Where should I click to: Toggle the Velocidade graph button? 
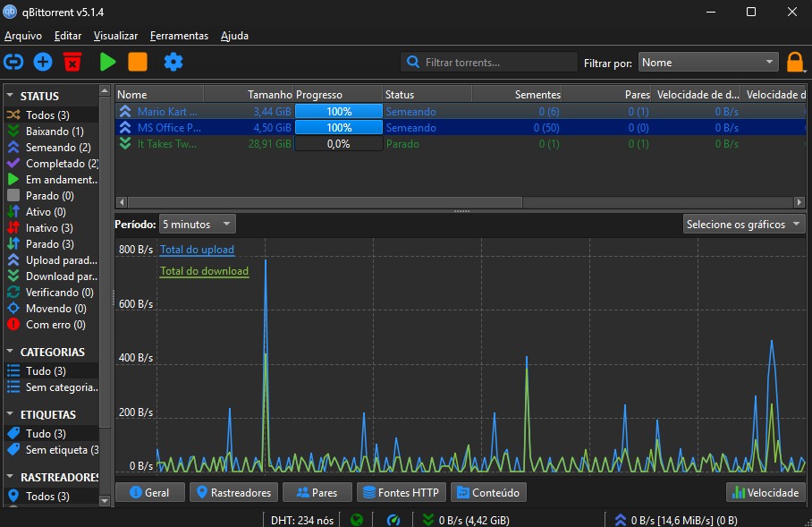click(x=765, y=492)
